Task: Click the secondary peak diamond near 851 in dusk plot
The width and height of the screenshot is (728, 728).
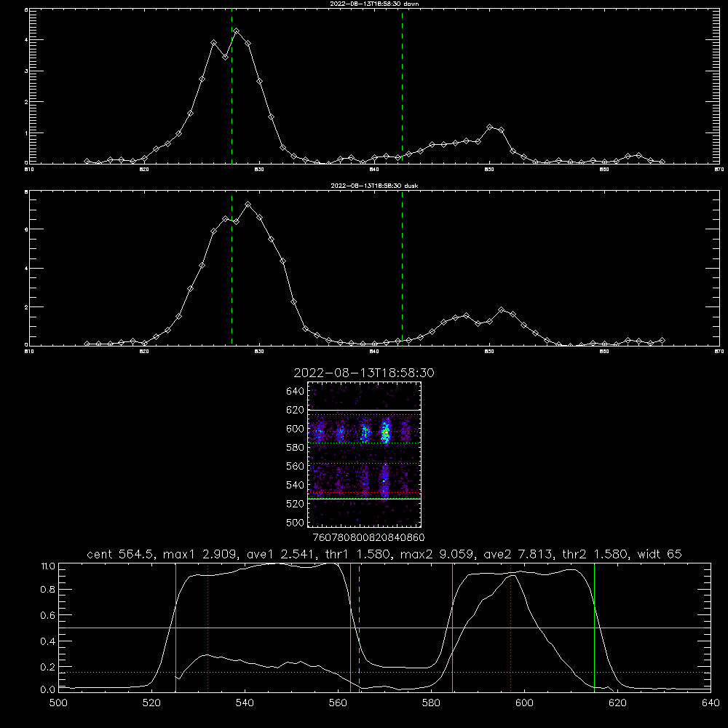Action: tap(502, 309)
